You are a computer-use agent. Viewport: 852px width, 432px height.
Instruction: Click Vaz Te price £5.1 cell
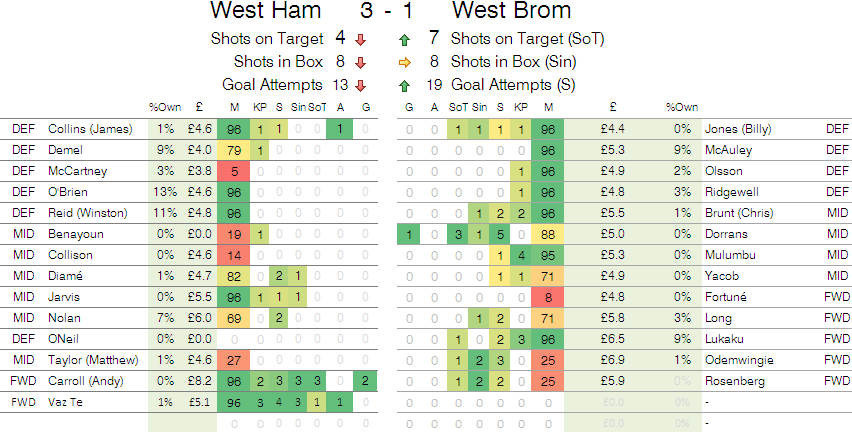200,402
